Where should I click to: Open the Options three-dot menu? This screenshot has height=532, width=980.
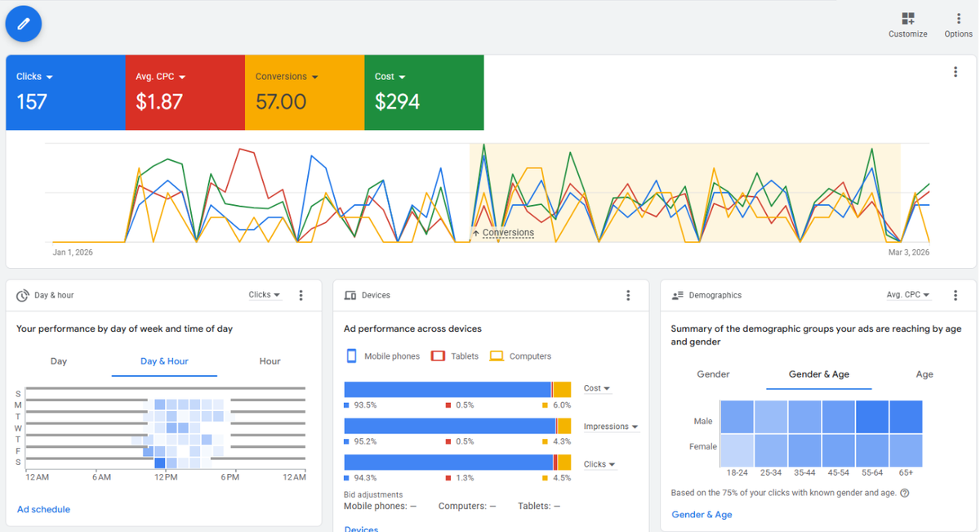pyautogui.click(x=958, y=18)
